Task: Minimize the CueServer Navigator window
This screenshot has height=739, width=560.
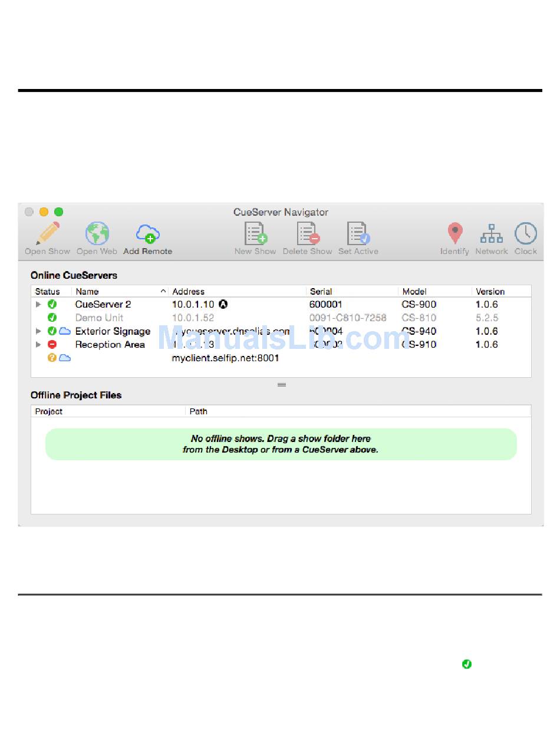Action: pos(44,212)
